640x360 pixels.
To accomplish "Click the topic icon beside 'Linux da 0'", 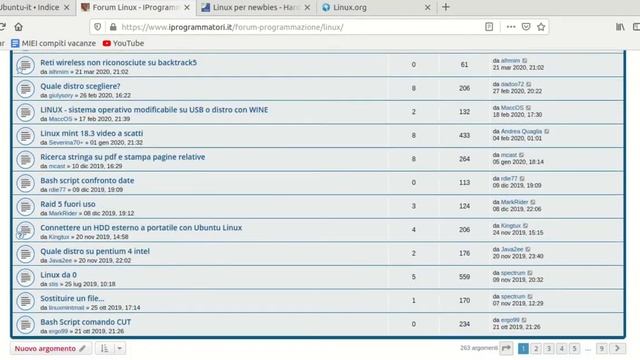I will point(25,278).
